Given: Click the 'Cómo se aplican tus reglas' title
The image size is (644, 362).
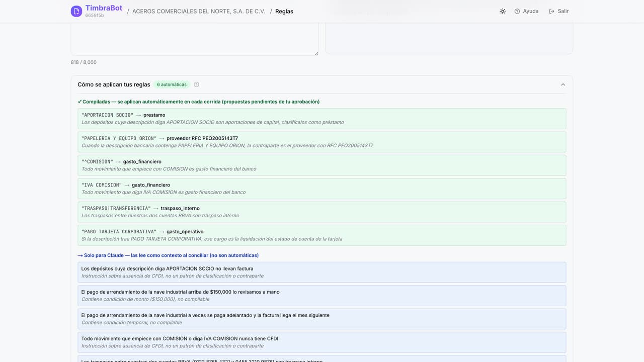Looking at the screenshot, I should [114, 84].
